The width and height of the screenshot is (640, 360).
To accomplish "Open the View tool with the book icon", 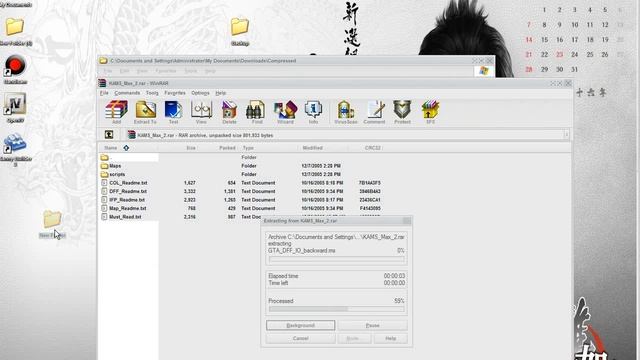I will pos(201,112).
